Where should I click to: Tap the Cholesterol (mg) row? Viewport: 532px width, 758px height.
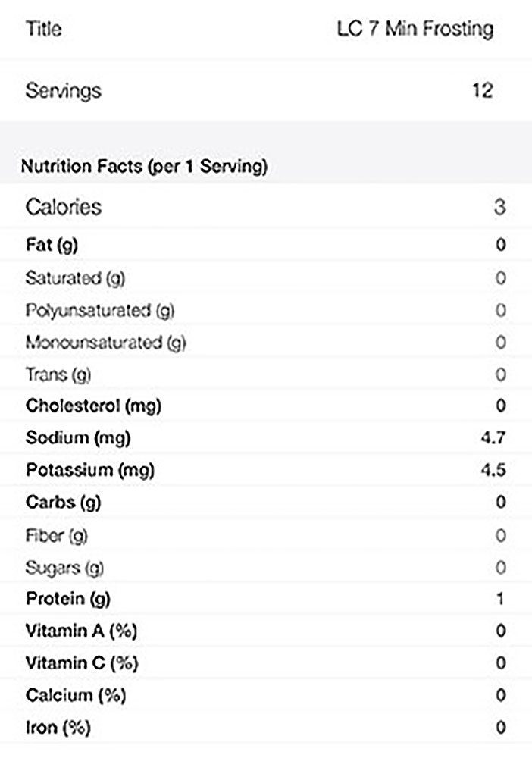pos(266,406)
